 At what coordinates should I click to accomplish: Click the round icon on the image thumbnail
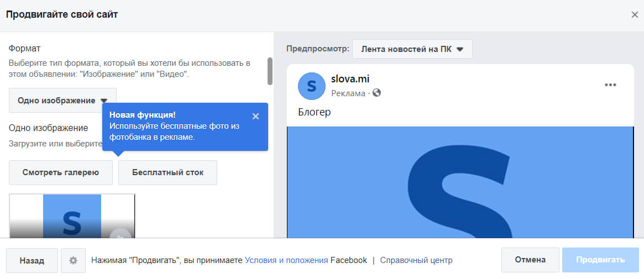tap(120, 235)
